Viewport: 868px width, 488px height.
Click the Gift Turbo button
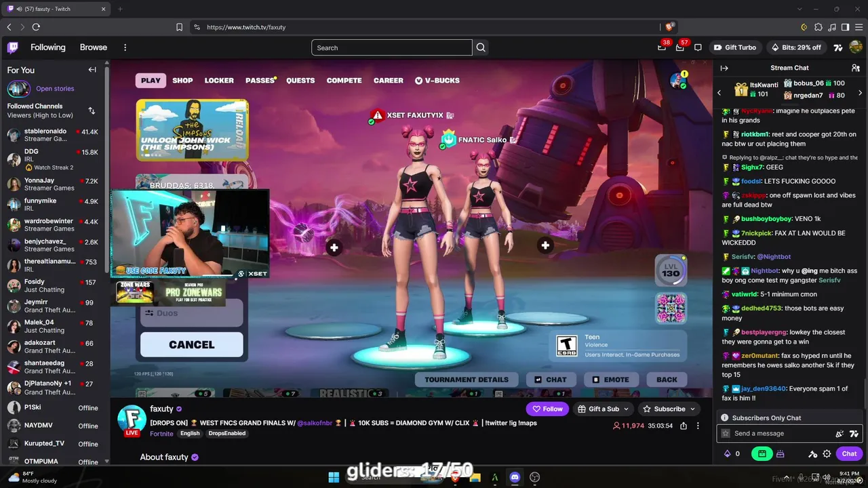[x=734, y=47]
